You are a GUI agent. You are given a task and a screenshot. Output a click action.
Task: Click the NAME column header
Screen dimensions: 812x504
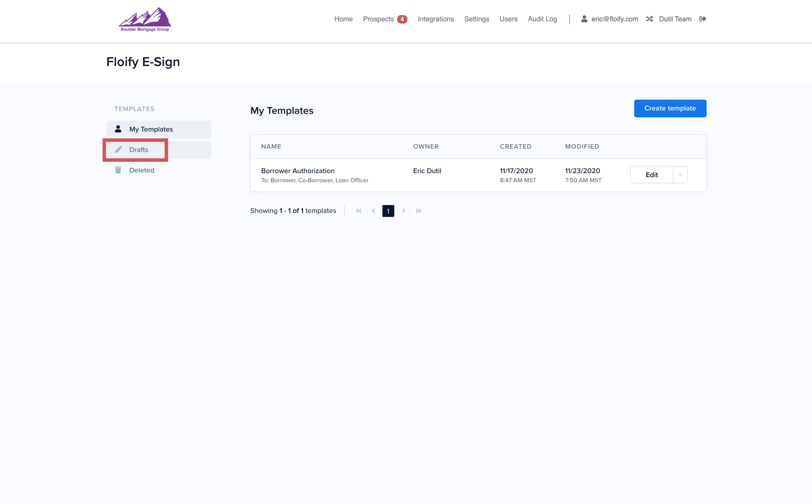click(271, 146)
